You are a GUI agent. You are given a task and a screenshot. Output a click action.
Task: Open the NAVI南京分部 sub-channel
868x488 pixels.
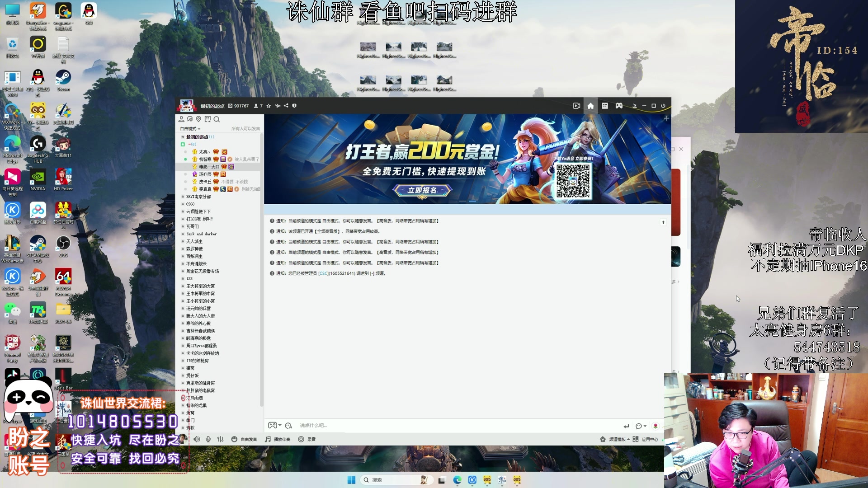coord(198,197)
